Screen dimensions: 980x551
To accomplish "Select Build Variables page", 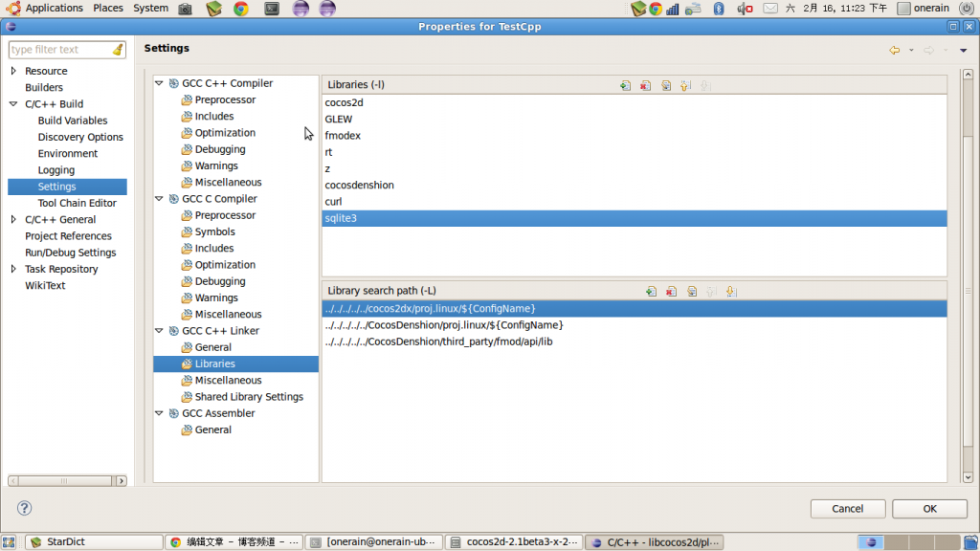I will [x=73, y=120].
